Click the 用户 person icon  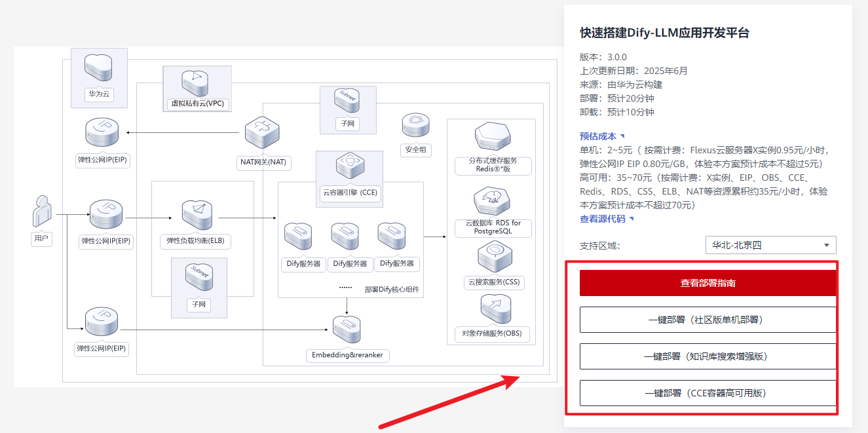click(42, 212)
